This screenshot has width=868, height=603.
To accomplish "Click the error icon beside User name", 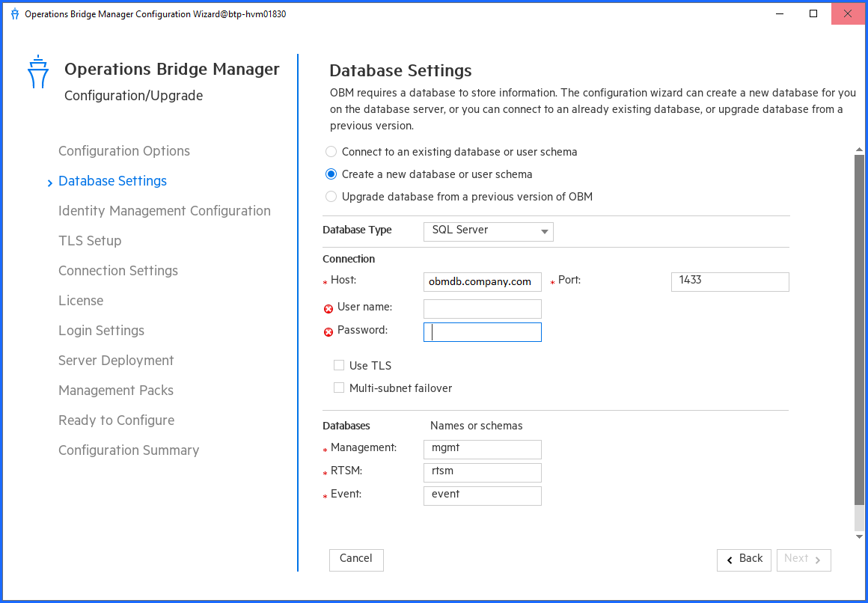I will pos(328,308).
